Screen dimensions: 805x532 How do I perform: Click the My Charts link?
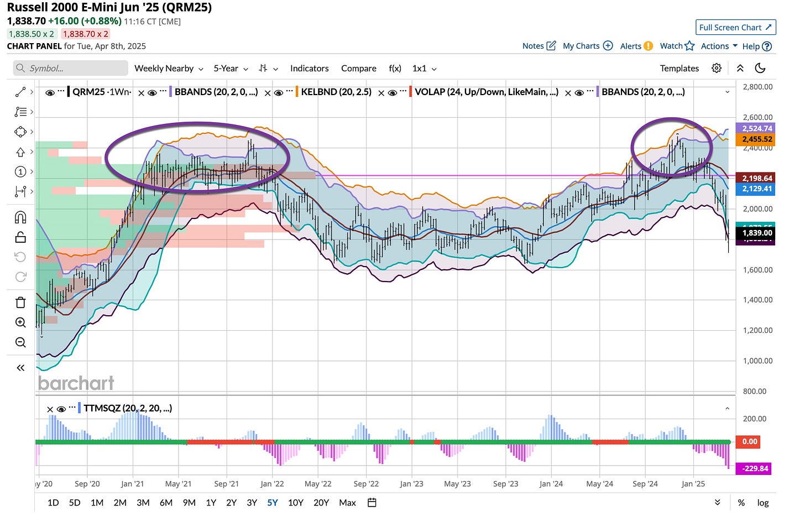pyautogui.click(x=581, y=46)
